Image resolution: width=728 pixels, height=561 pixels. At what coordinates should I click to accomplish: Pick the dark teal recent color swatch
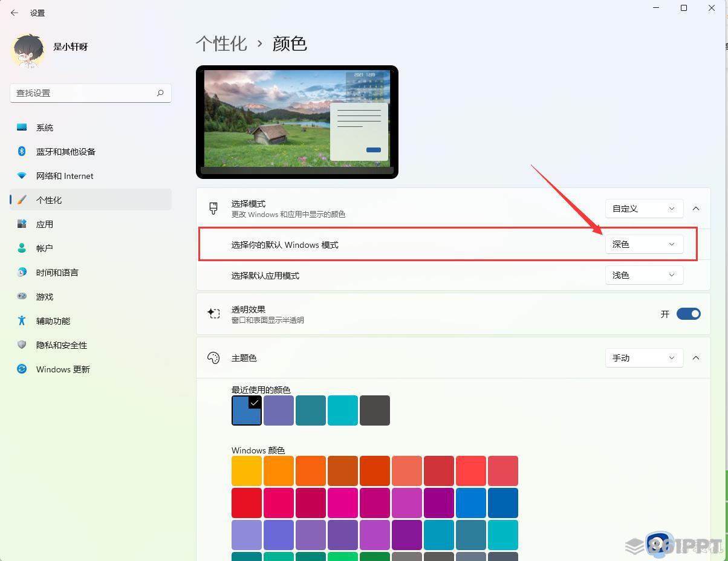click(x=311, y=410)
